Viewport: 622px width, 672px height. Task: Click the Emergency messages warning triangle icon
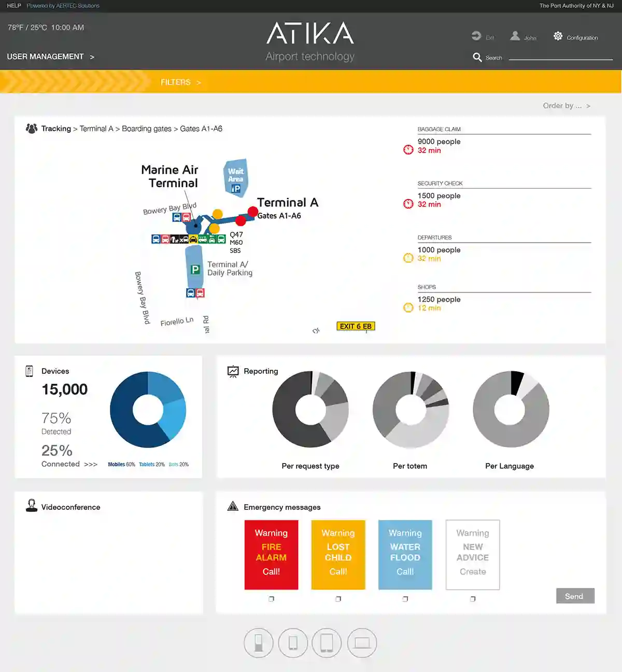(x=233, y=506)
